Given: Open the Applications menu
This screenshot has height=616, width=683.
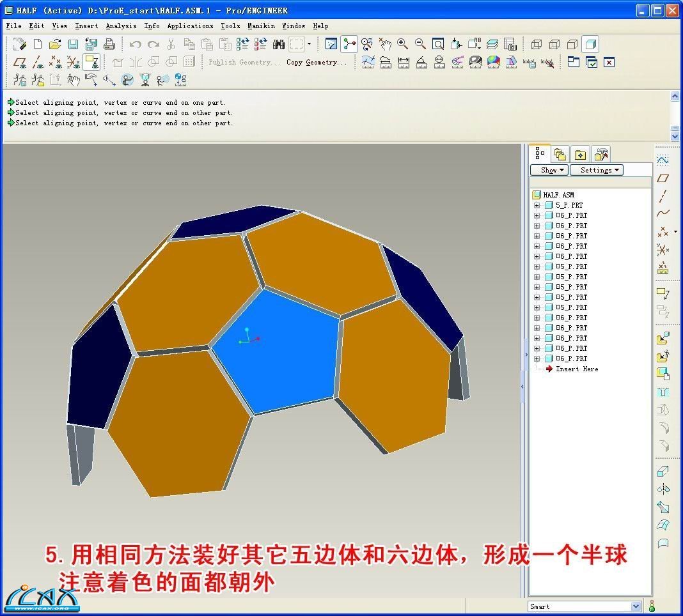Looking at the screenshot, I should 191,26.
